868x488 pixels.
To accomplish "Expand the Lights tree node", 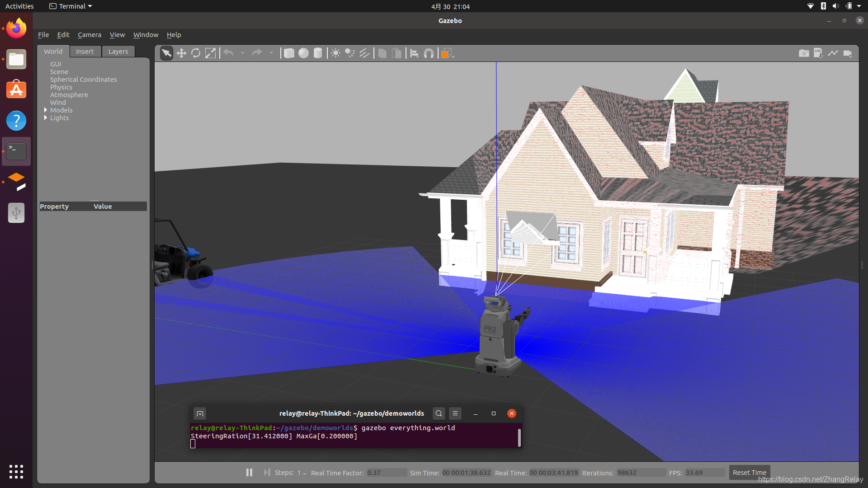I will tap(45, 118).
